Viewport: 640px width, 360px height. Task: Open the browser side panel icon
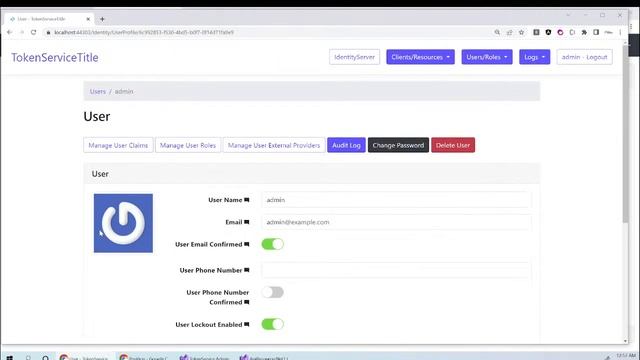pos(596,32)
